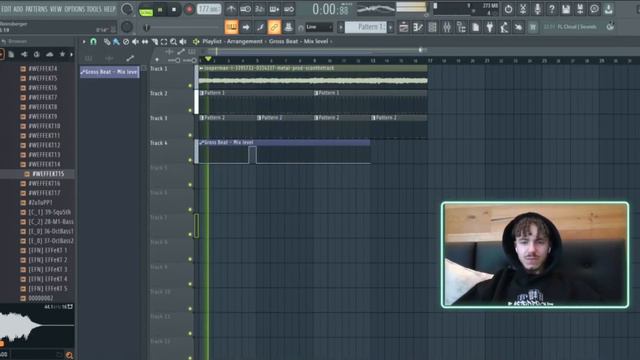Screen dimensions: 640x360
Task: Toggle the playlist magnet snap icon
Action: (x=93, y=42)
